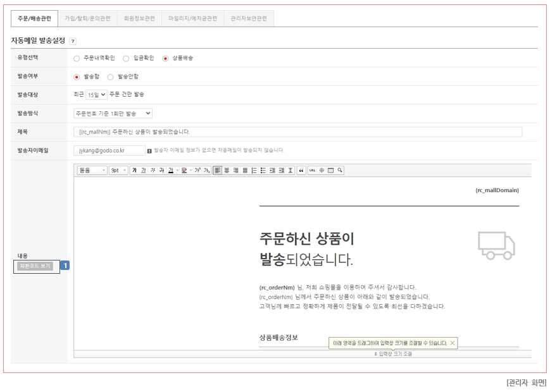Select the 주문내역확인 radio option
The image size is (550, 392).
[77, 58]
